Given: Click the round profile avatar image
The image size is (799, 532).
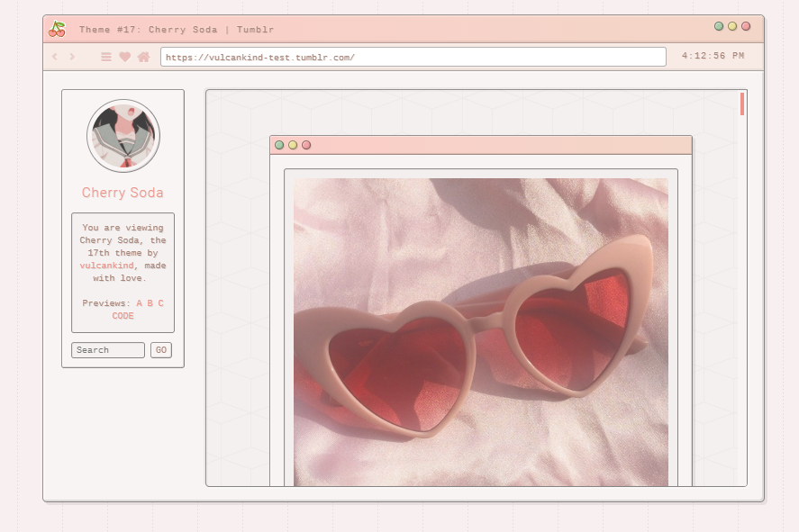Looking at the screenshot, I should pyautogui.click(x=123, y=136).
